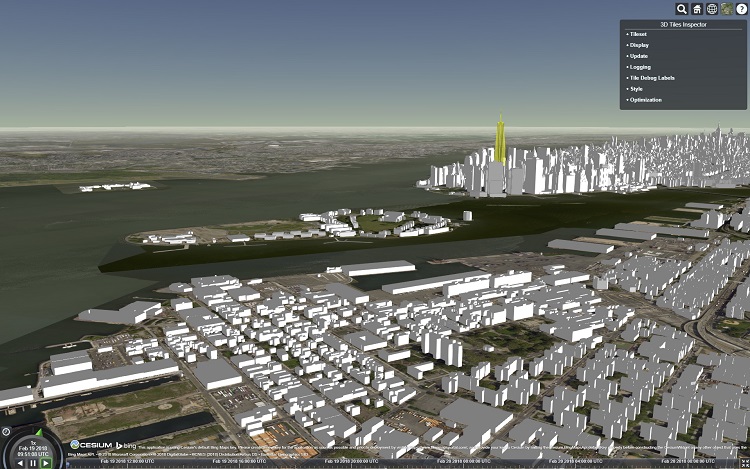Click the Home view button
Screen dimensions: 750x469
[x=697, y=9]
